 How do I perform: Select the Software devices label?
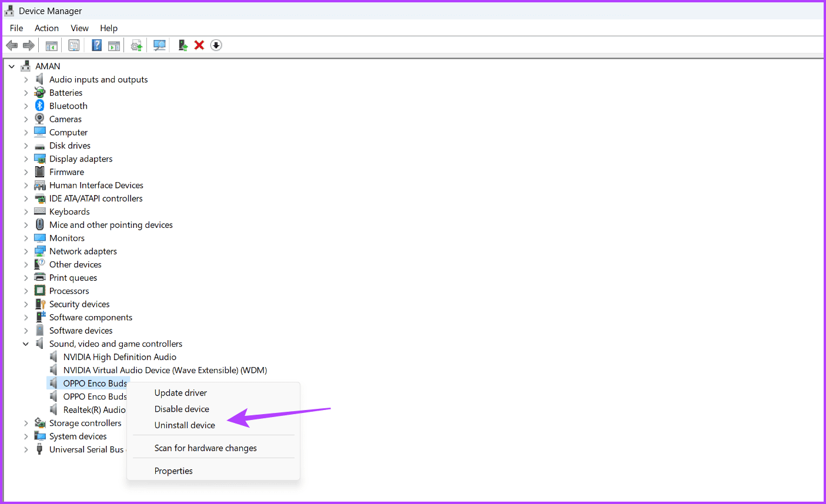tap(81, 330)
